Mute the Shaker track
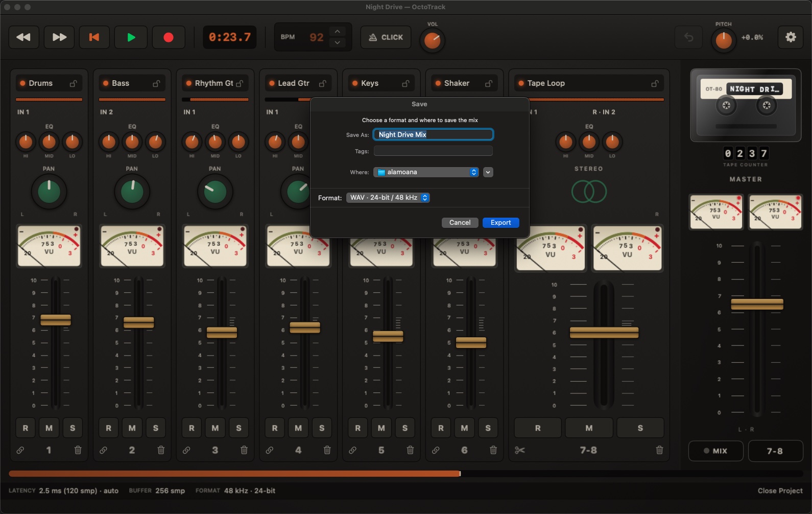This screenshot has width=812, height=514. [464, 428]
